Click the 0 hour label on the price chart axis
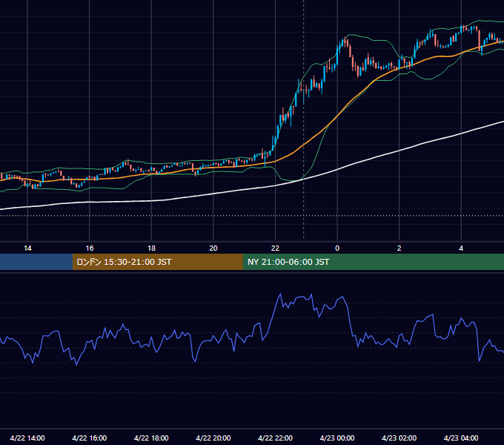Screen dimensions: 504x445 tap(337, 248)
